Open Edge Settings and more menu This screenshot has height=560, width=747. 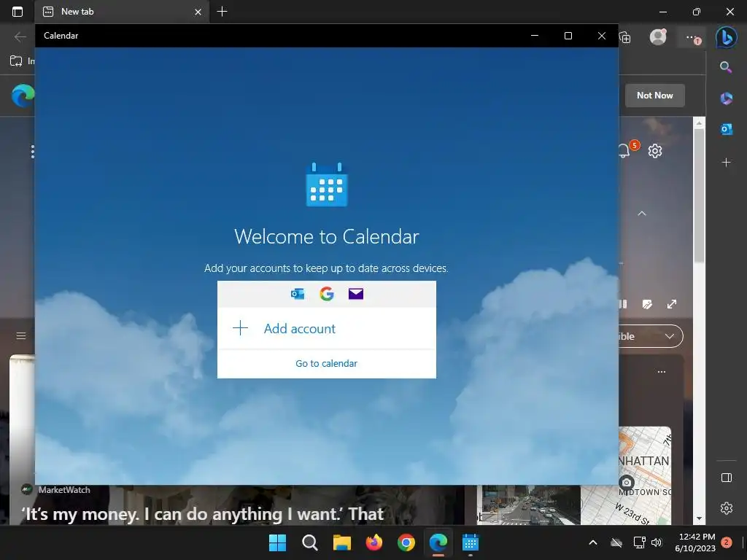[x=692, y=38]
